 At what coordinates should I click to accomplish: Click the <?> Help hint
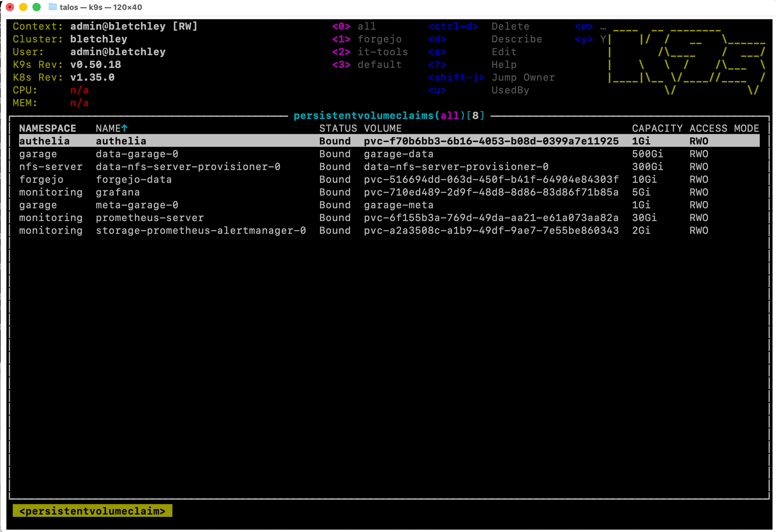click(472, 65)
